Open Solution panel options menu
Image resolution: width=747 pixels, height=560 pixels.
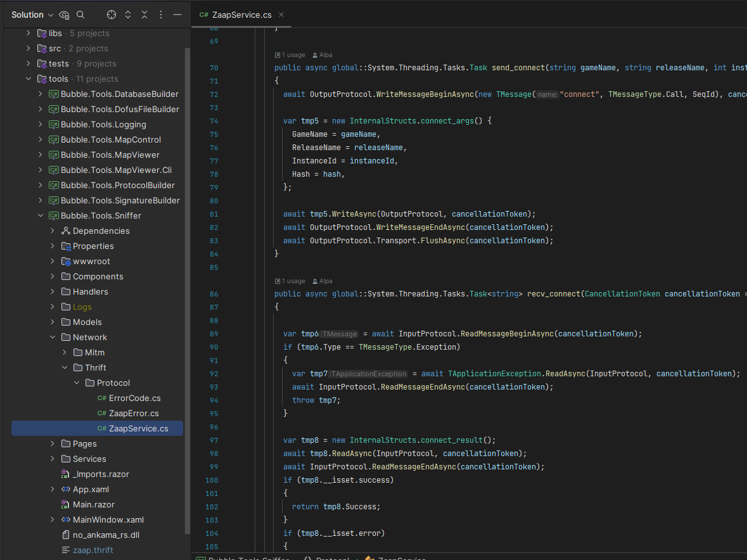pos(161,15)
